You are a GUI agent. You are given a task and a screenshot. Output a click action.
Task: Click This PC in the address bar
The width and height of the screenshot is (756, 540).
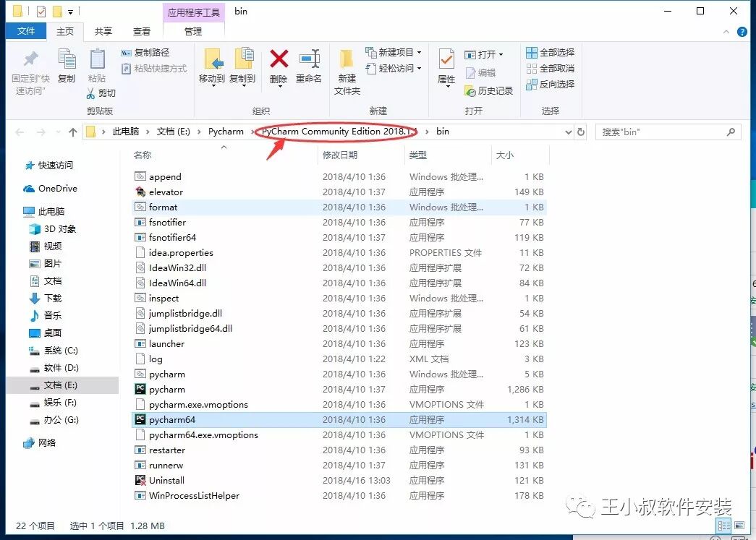(125, 132)
